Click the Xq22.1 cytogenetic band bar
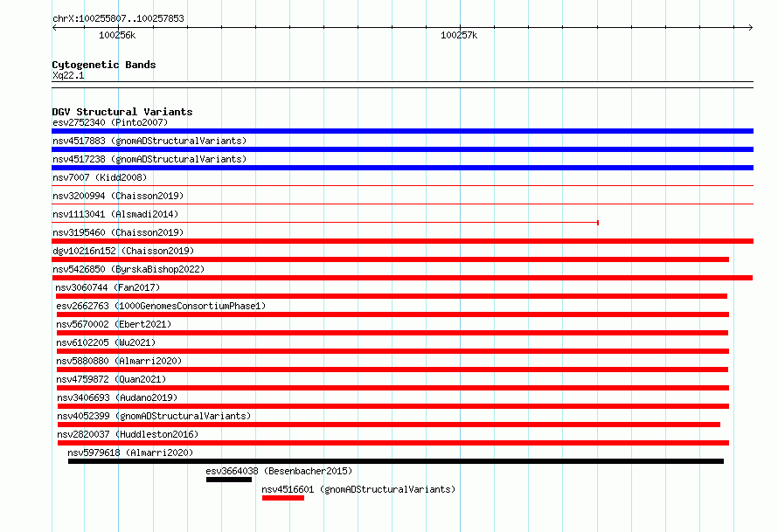Image resolution: width=778 pixels, height=532 pixels. [402, 85]
